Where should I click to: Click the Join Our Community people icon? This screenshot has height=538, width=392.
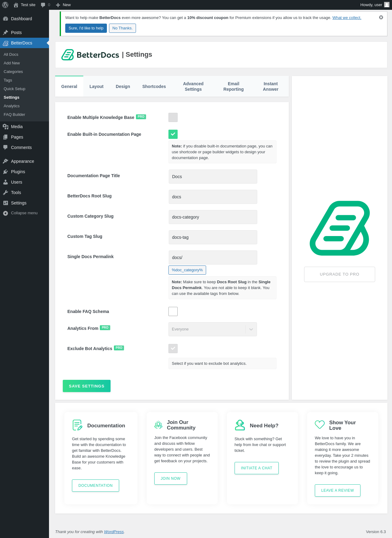coord(158,425)
